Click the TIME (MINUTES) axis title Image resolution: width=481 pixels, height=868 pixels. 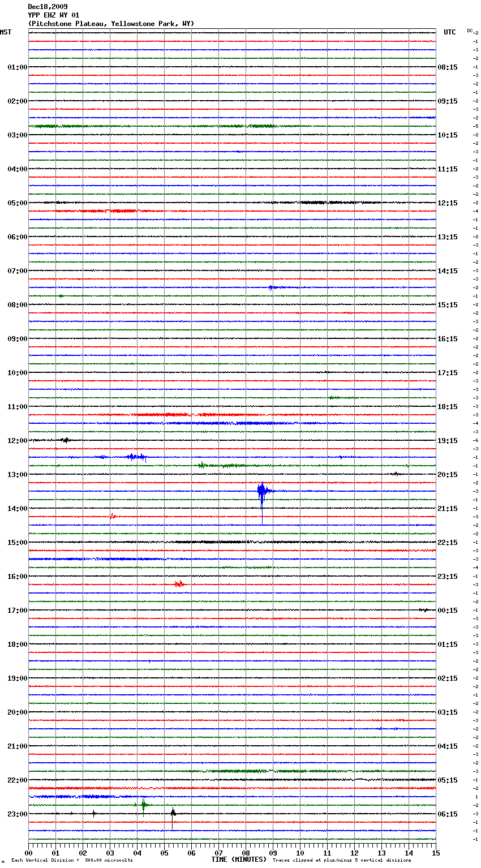[x=239, y=860]
